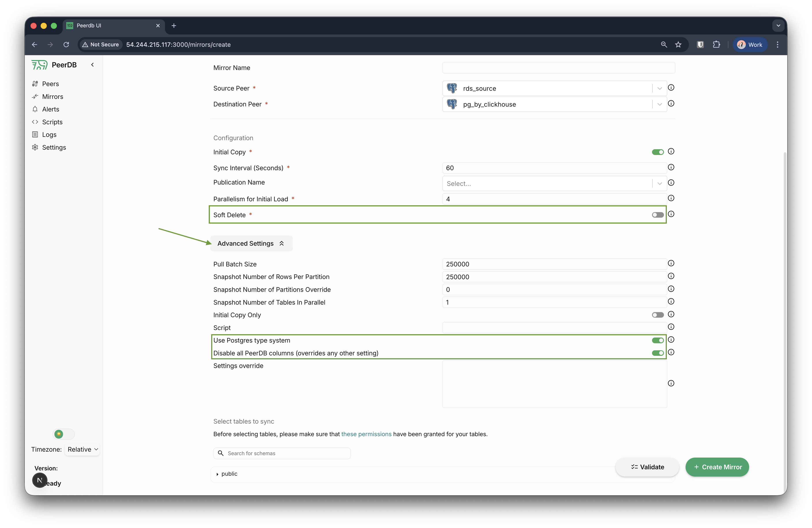The image size is (812, 528).
Task: Click the Create Mirror button
Action: [717, 467]
